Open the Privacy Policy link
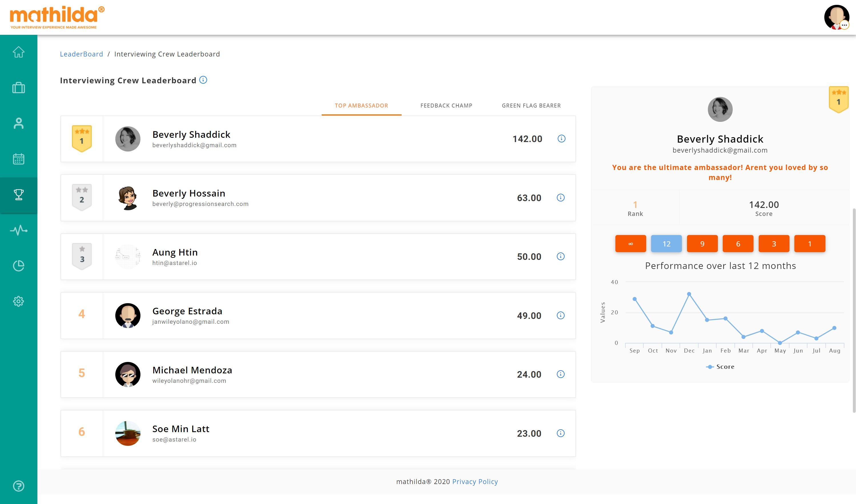856x504 pixels. pos(475,481)
